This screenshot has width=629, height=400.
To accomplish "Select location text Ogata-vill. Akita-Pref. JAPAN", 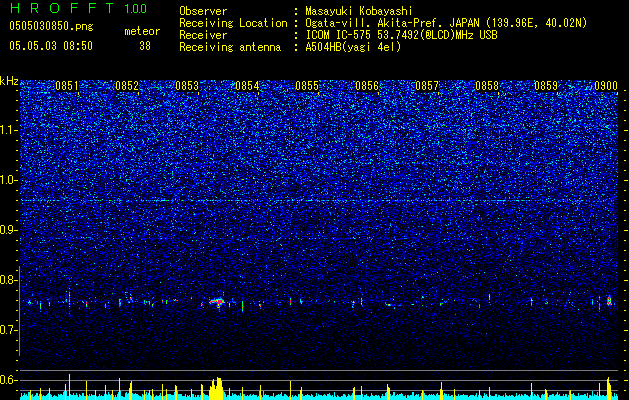I will [391, 23].
